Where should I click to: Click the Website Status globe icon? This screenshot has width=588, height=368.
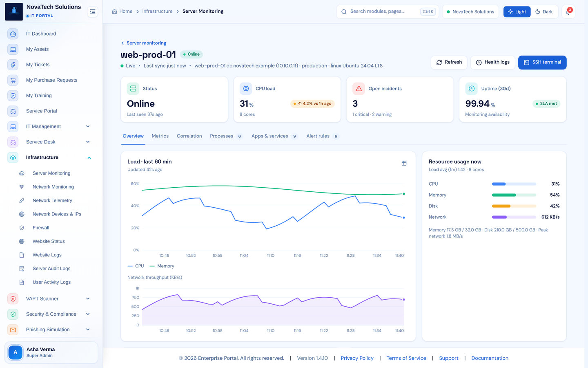click(x=22, y=241)
